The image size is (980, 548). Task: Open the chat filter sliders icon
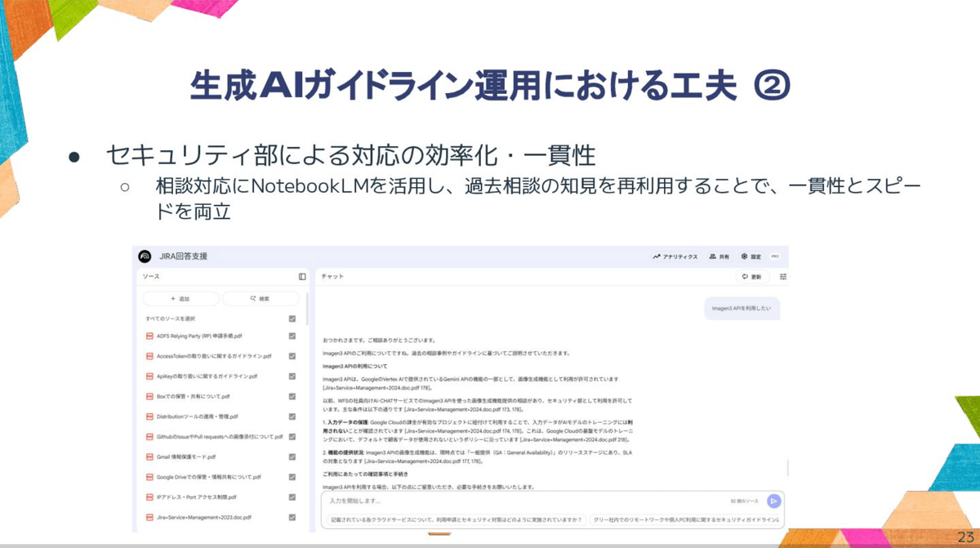(783, 275)
